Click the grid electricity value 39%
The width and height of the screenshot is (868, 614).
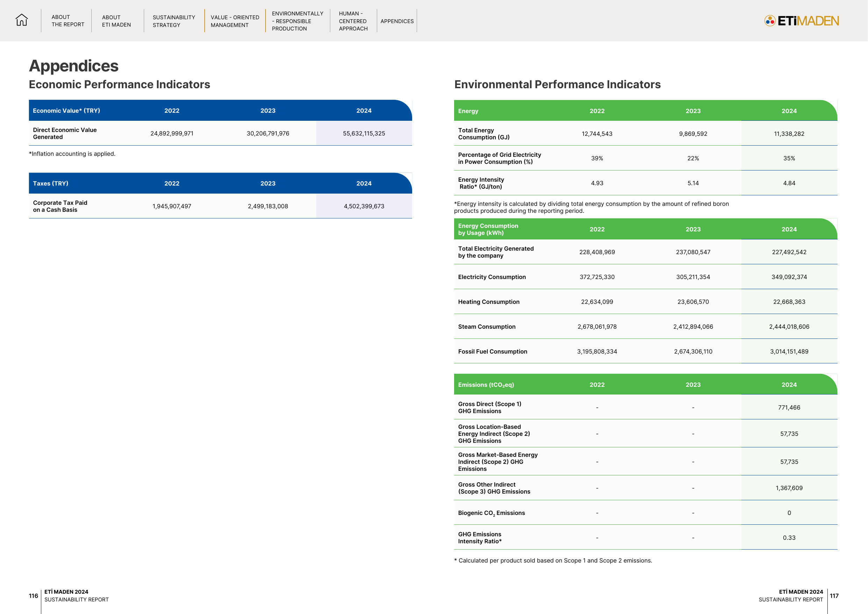point(597,158)
